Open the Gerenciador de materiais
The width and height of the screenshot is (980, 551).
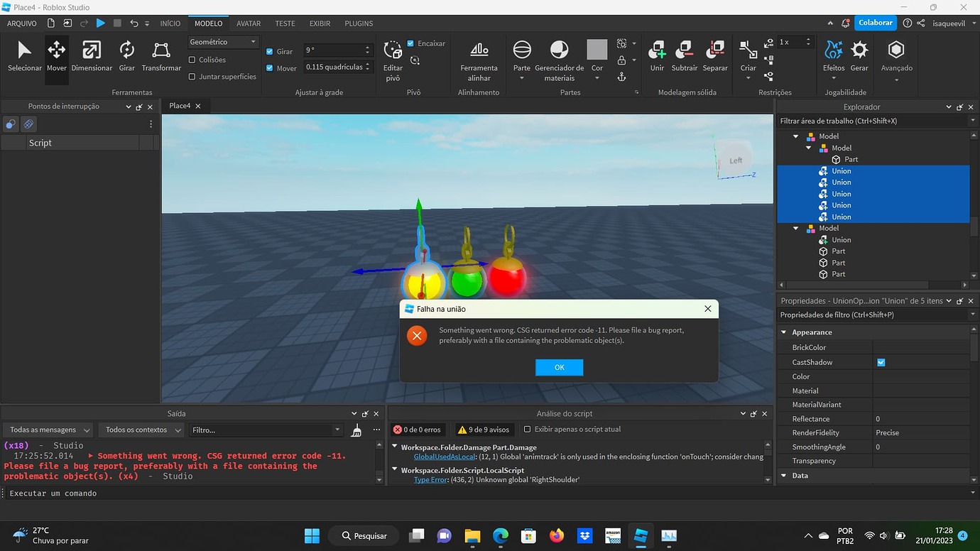[x=560, y=60]
